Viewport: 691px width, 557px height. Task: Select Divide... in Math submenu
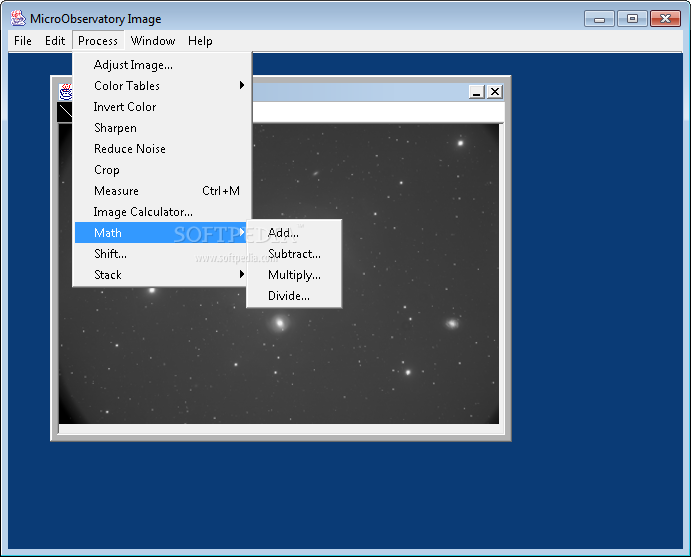pos(294,296)
